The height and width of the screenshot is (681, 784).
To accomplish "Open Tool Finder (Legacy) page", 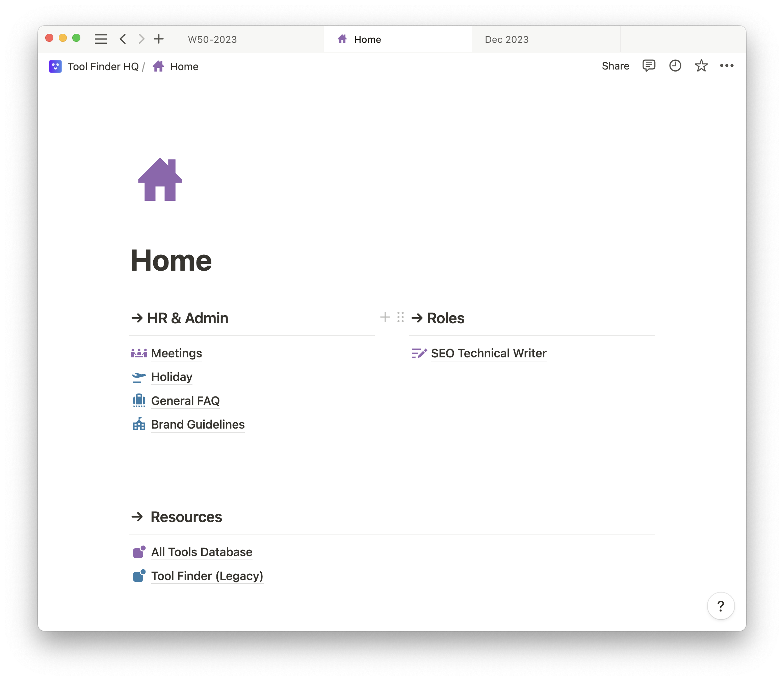I will click(x=207, y=576).
